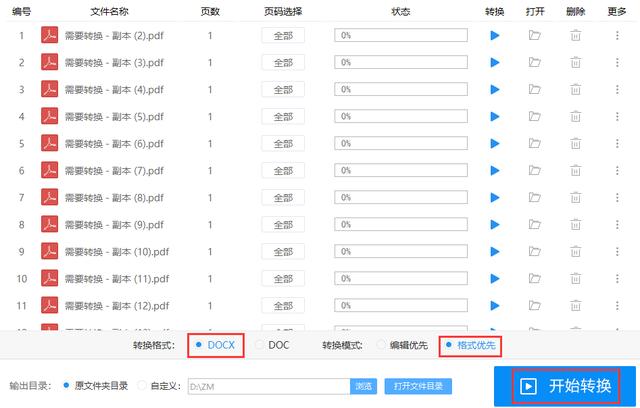Screen dimensions: 640x408
Task: Select DOC conversion format
Action: (272, 345)
